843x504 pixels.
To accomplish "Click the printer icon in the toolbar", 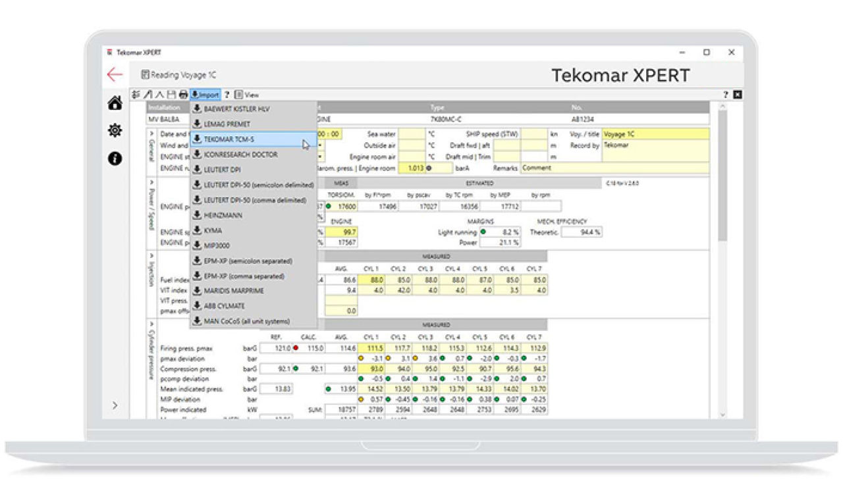I will tap(183, 95).
